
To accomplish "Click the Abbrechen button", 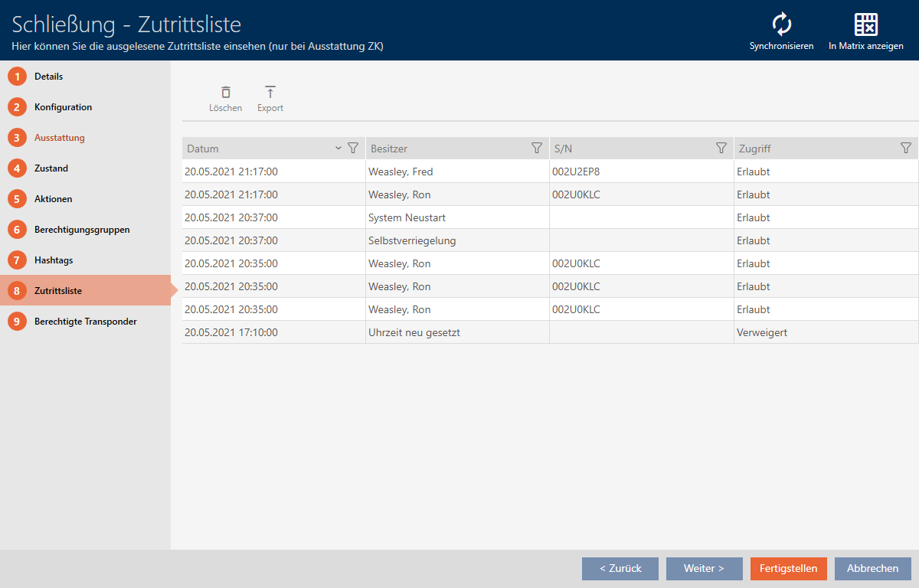I will coord(872,569).
